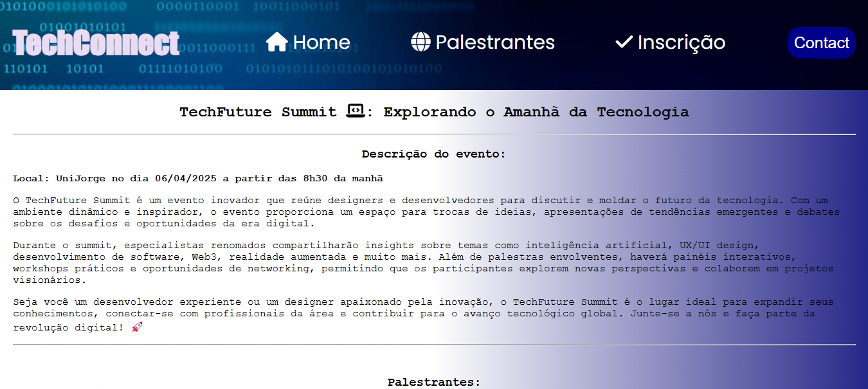This screenshot has width=868, height=389.
Task: Open the Inscrição navigation link
Action: pyautogui.click(x=681, y=42)
